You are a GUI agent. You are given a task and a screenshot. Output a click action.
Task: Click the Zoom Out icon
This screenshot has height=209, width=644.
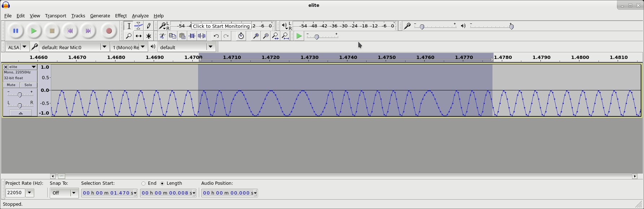click(266, 36)
